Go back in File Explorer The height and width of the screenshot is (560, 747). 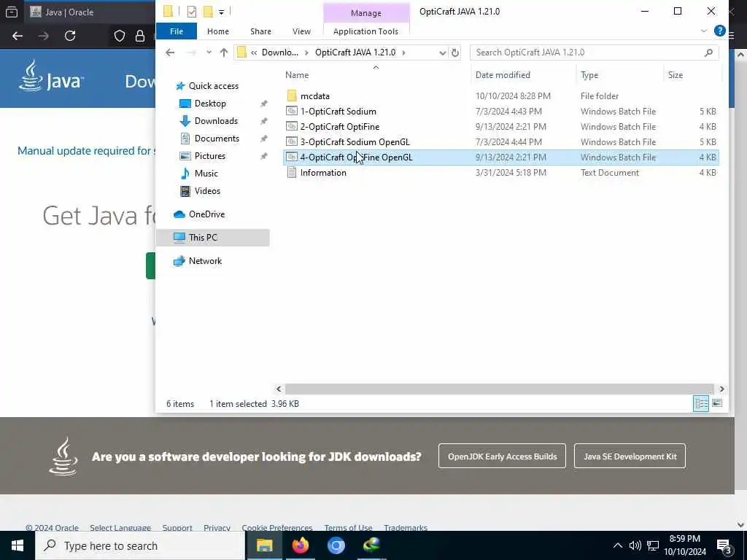click(x=170, y=52)
